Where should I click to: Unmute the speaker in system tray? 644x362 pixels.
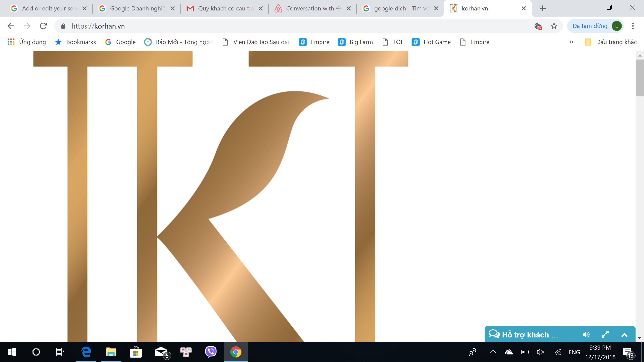coord(541,352)
